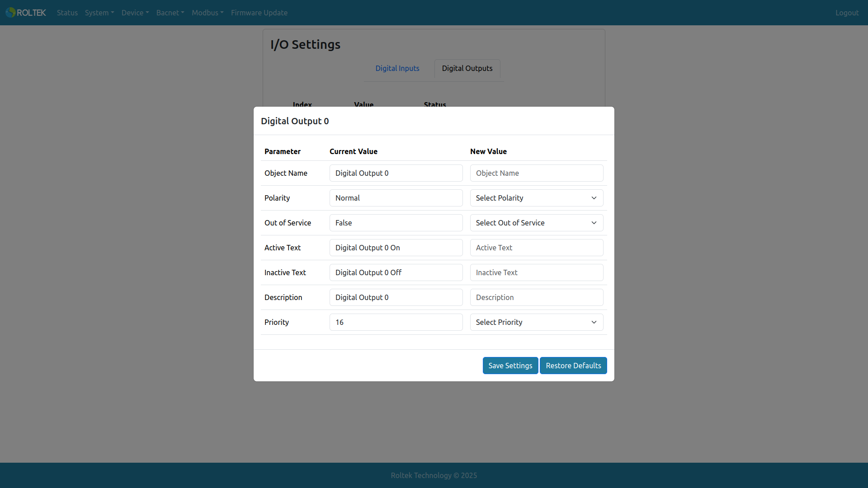This screenshot has width=868, height=488.
Task: Click the 'New Value' column header
Action: pos(488,151)
